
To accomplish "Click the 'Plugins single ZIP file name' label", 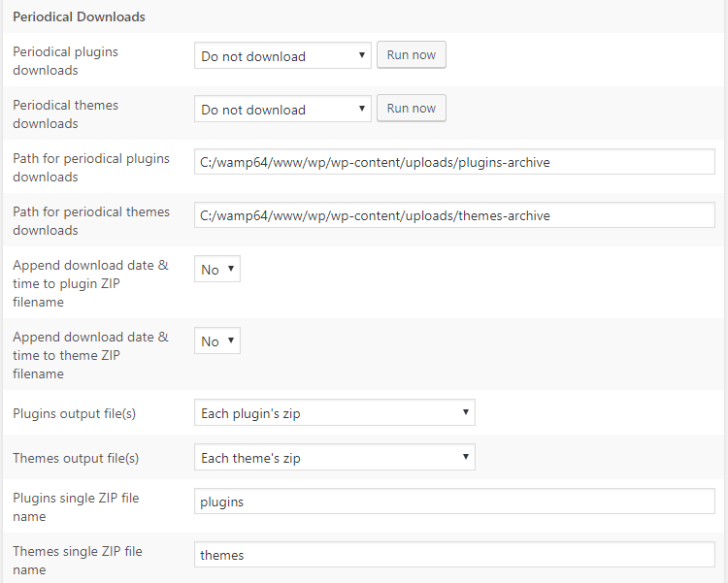I will tap(76, 507).
